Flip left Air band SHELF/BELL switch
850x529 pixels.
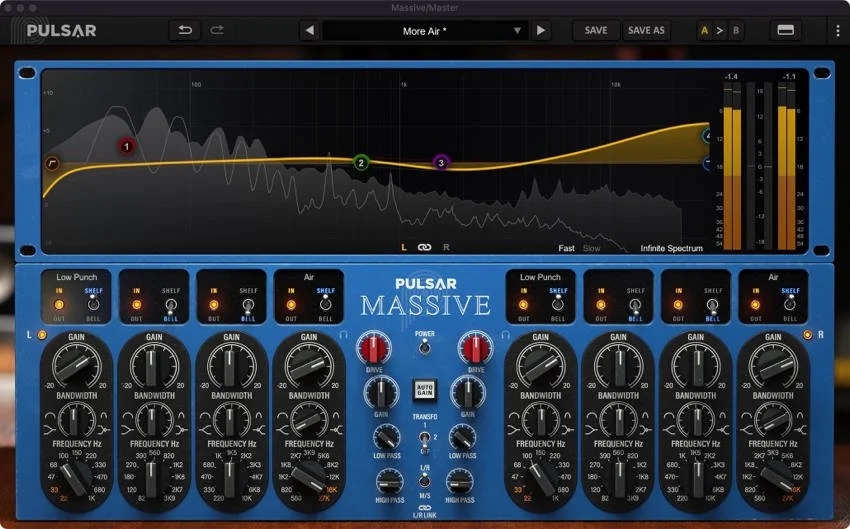click(325, 305)
